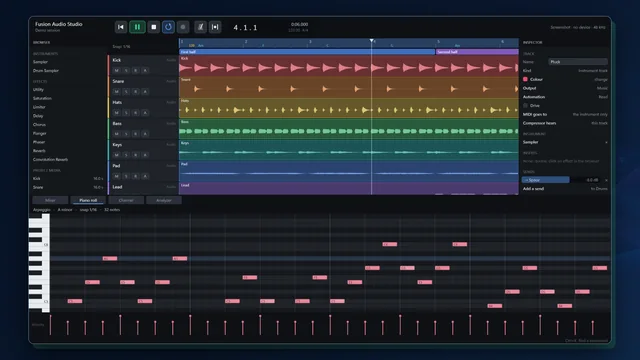Remove the Space send with its x icon
The image size is (640, 360).
pos(606,180)
